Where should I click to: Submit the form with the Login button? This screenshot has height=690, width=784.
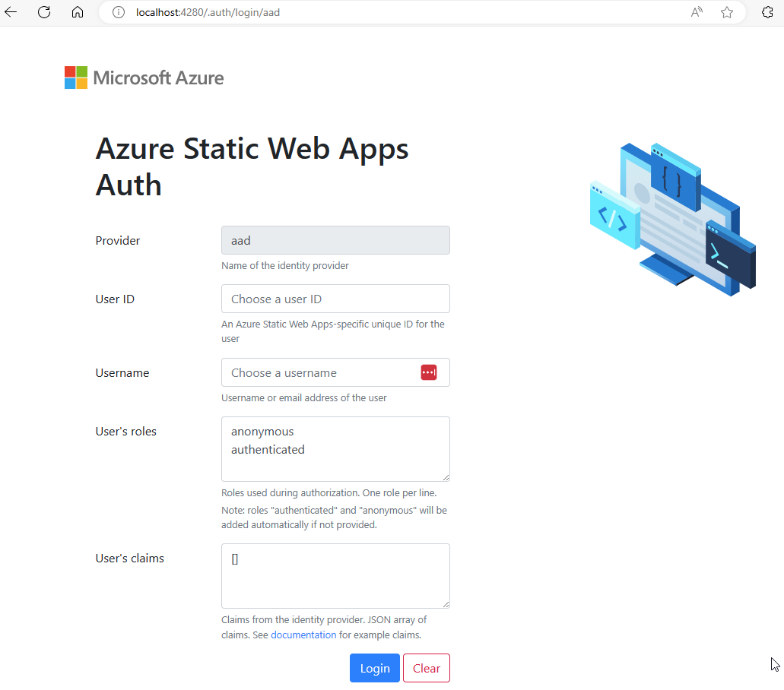click(x=374, y=668)
